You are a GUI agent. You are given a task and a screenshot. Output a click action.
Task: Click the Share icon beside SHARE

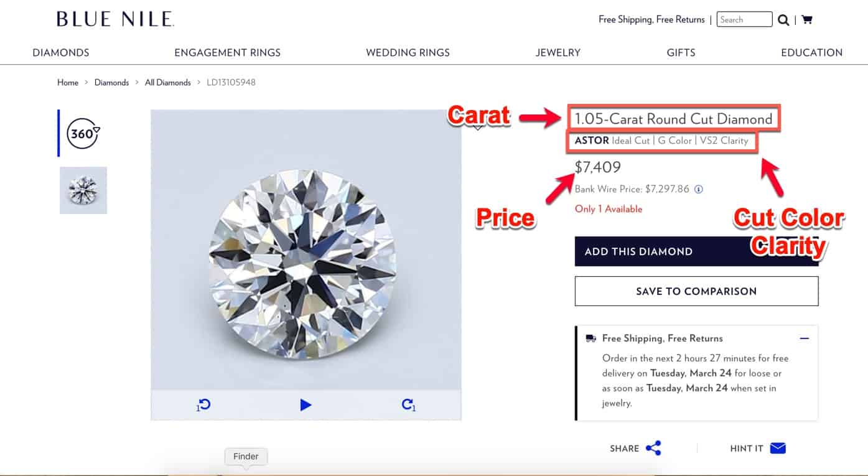click(654, 448)
